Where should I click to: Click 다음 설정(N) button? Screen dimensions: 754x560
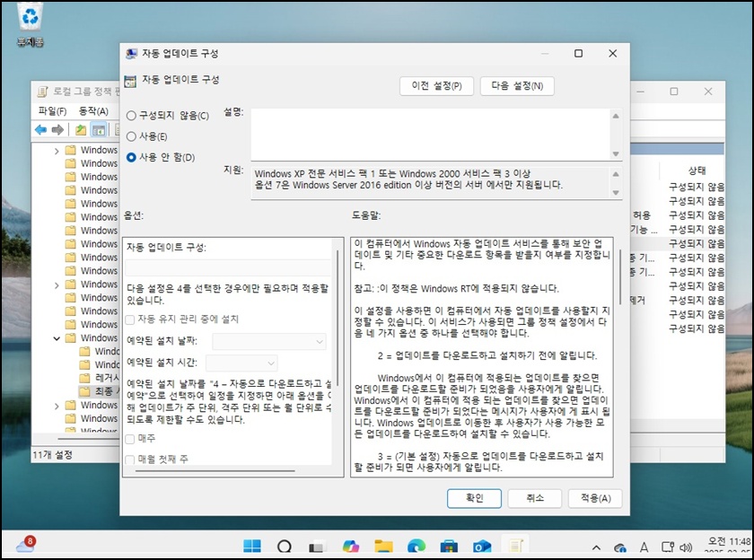(x=517, y=86)
